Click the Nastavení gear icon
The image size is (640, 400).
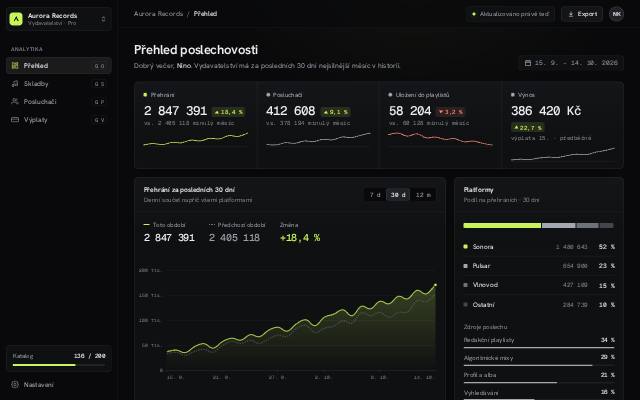(15, 384)
